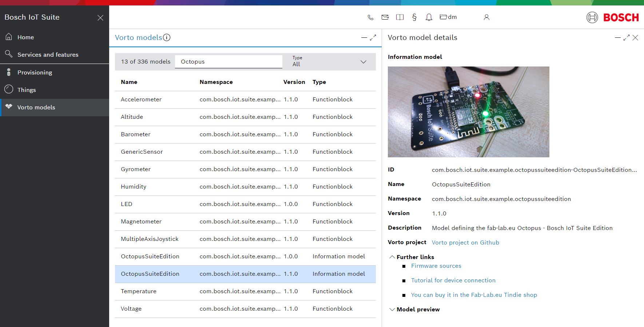
Task: Close the Bosch IoT Suite sidebar
Action: click(100, 18)
